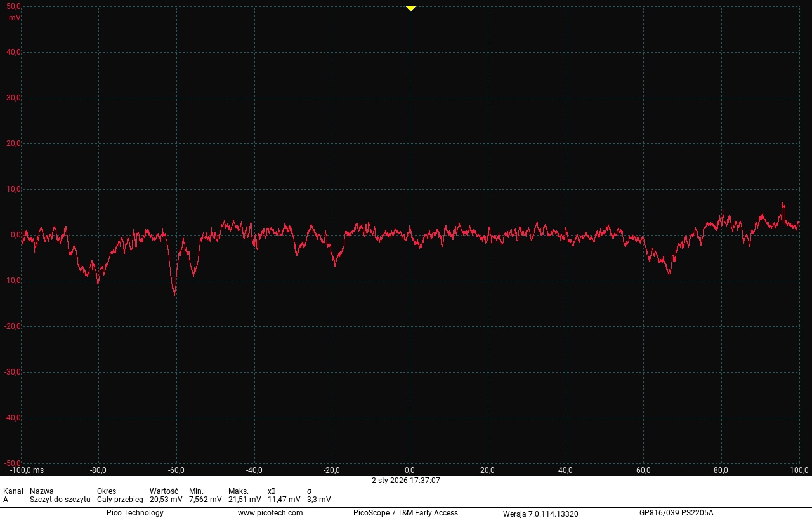Click the Maks. column header

[239, 491]
